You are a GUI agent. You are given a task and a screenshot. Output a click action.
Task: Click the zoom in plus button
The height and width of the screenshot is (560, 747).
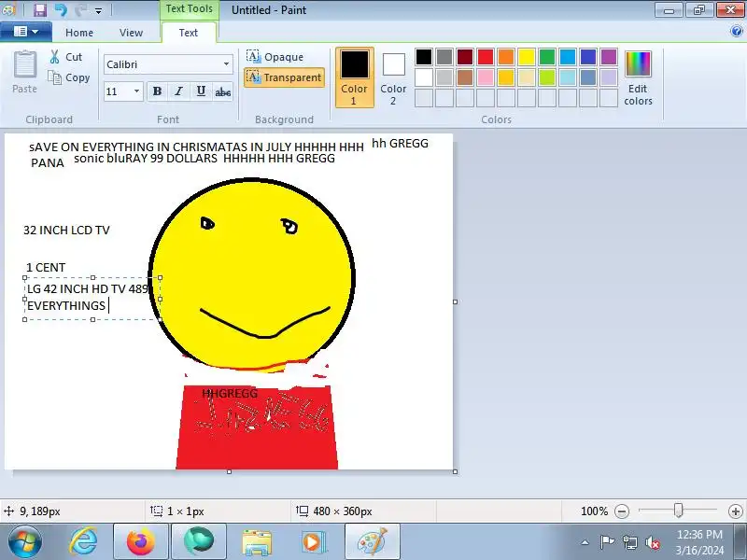(736, 511)
